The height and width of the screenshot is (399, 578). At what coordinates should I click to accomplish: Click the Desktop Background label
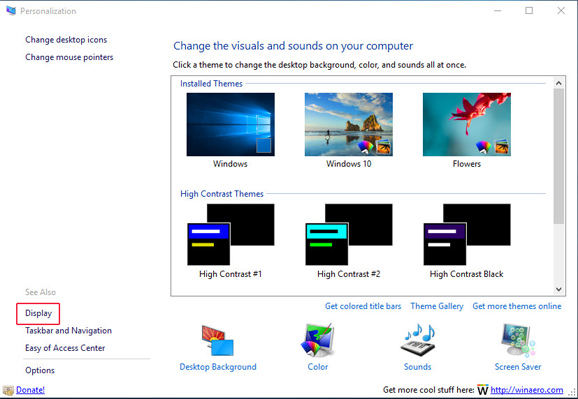[x=217, y=367]
